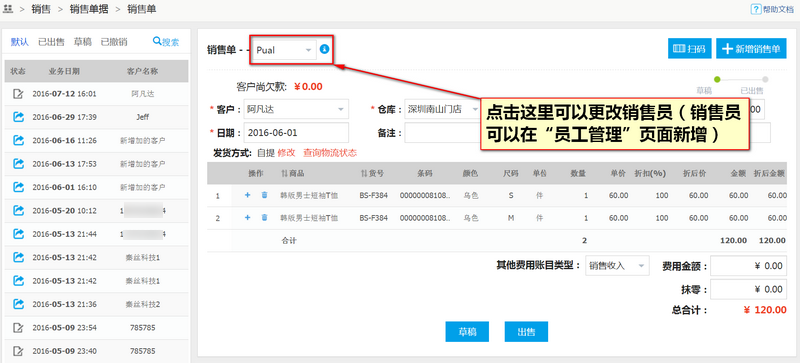Click the blue info icon beside Pual
Image resolution: width=800 pixels, height=363 pixels.
pos(324,50)
